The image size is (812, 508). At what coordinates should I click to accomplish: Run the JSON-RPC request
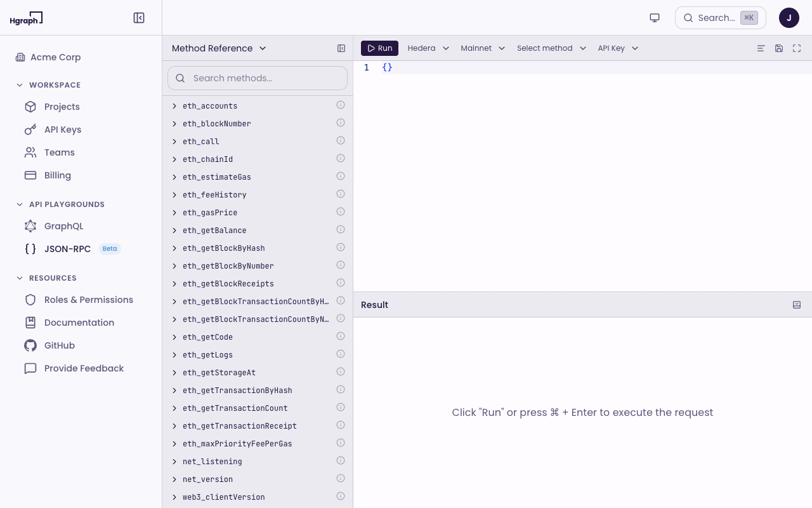379,48
